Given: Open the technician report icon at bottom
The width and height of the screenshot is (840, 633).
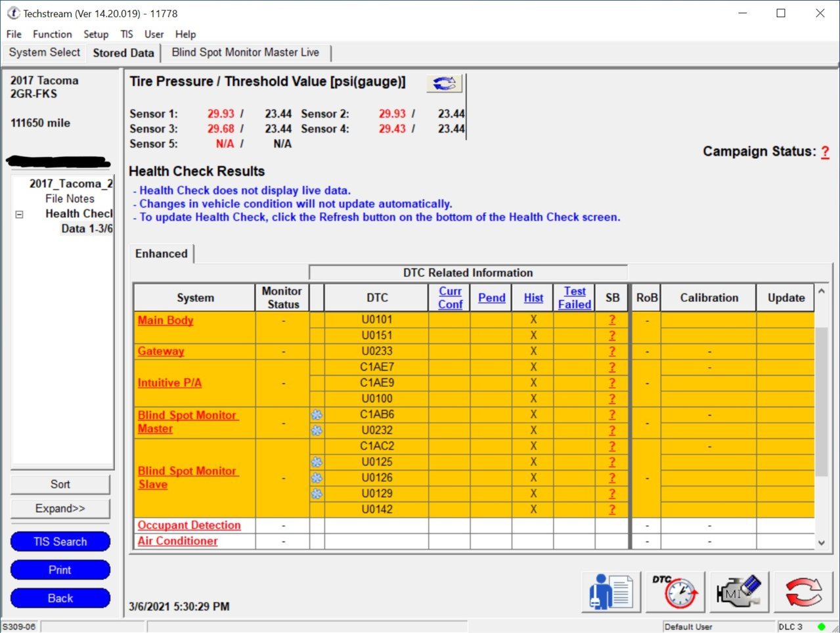Looking at the screenshot, I should click(611, 592).
